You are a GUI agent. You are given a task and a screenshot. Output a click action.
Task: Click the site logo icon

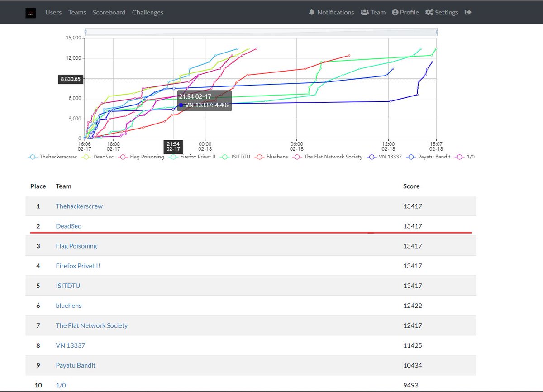(30, 13)
